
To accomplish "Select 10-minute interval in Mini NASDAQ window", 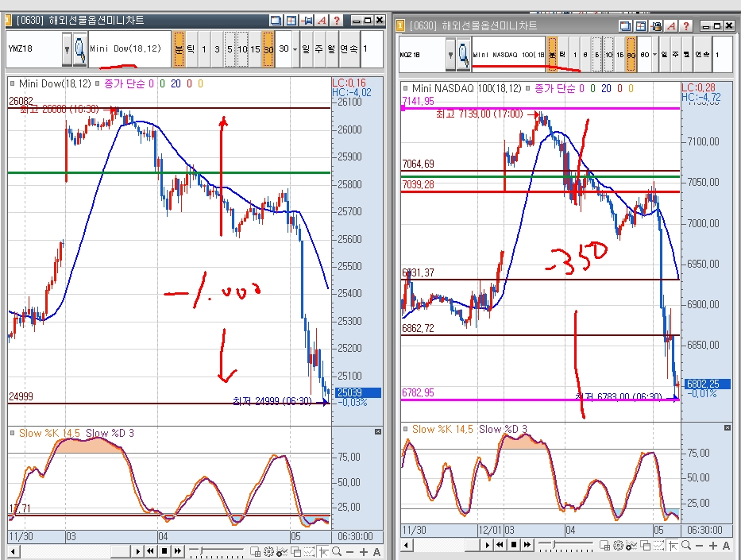I will [608, 55].
